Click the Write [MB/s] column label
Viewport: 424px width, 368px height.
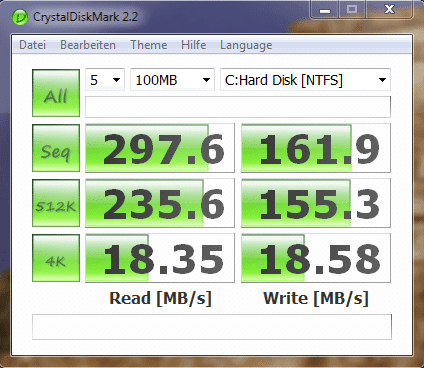point(316,298)
